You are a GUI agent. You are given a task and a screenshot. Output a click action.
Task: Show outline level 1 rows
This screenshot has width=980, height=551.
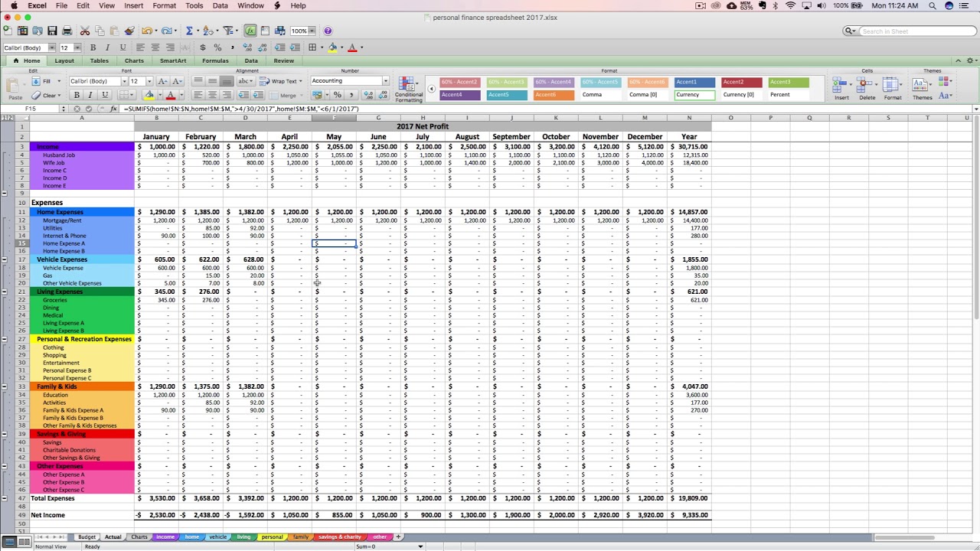click(x=3, y=118)
